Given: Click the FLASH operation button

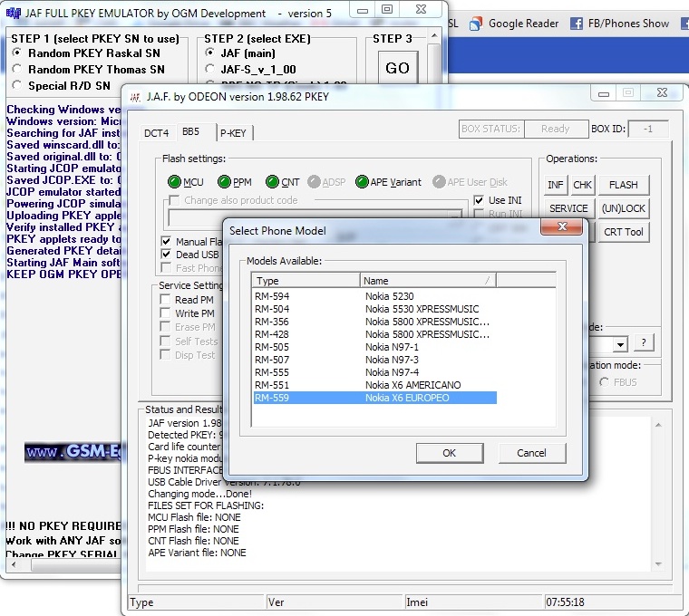Looking at the screenshot, I should pyautogui.click(x=623, y=185).
